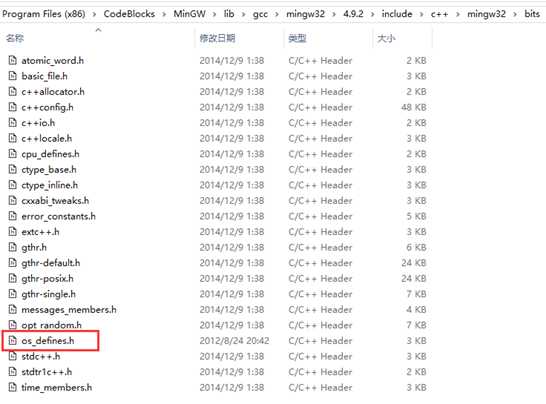546x404 pixels.
Task: Select the file name stdtr1c++.h
Action: (x=47, y=372)
